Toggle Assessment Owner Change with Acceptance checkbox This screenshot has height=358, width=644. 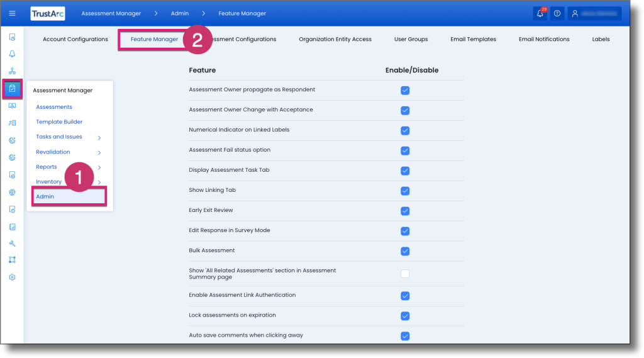(x=405, y=111)
